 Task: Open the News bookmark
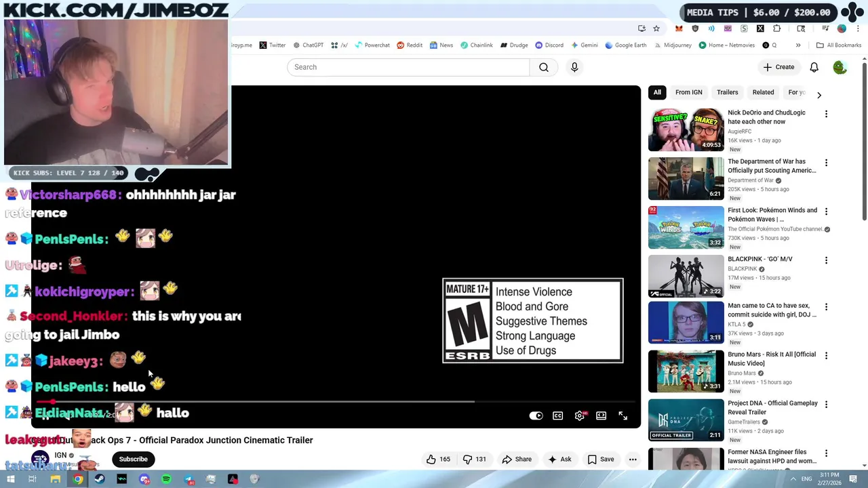441,45
